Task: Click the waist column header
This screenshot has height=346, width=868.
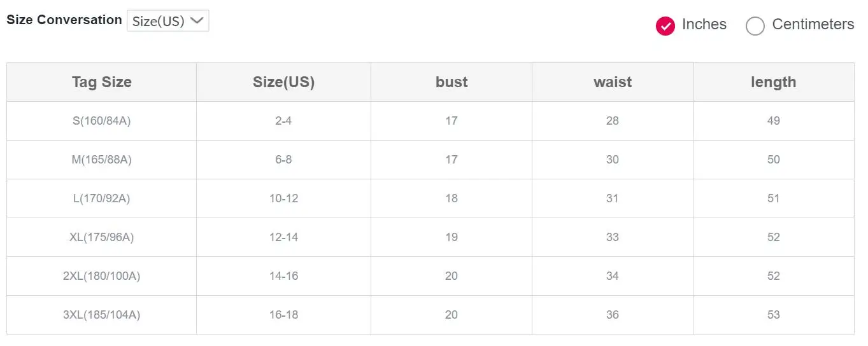Action: [x=613, y=82]
